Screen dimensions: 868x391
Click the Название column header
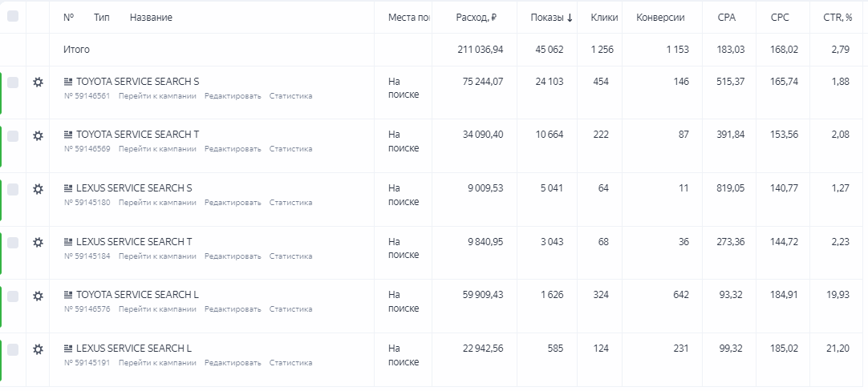151,18
